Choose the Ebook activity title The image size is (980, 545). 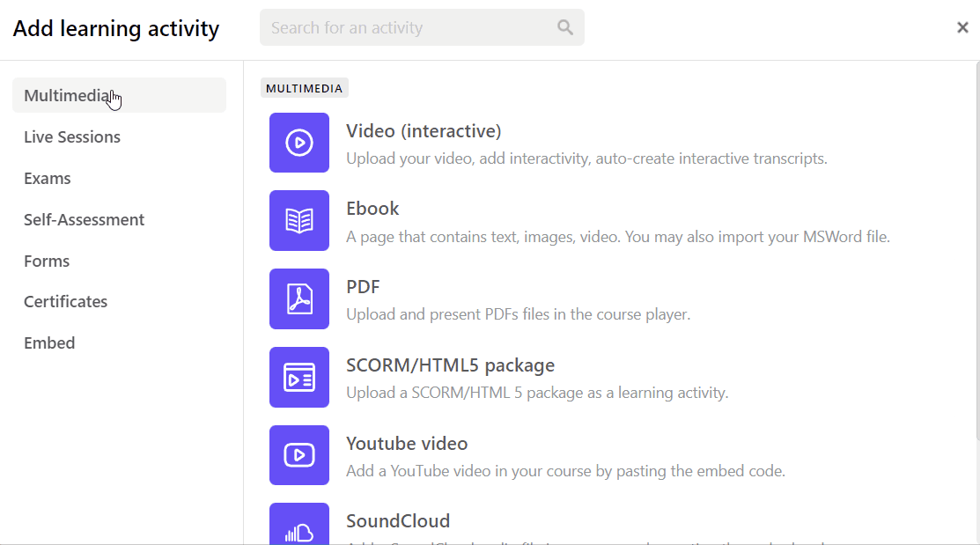372,208
